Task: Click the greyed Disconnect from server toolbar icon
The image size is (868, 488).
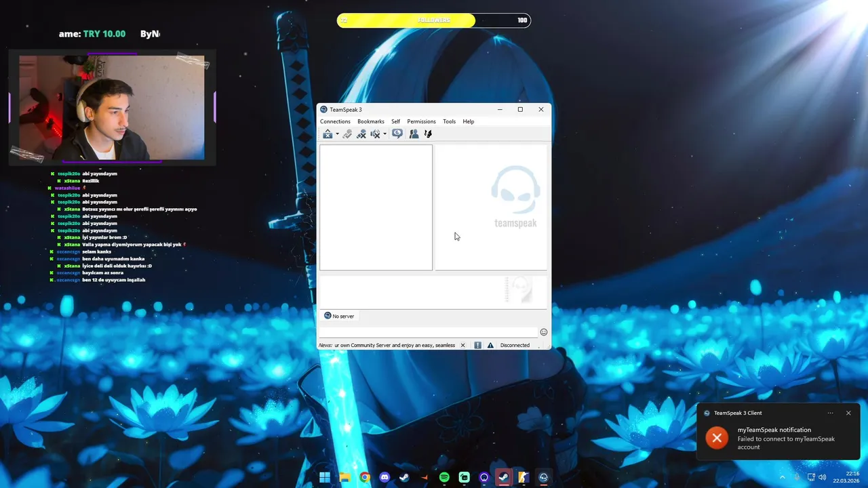Action: 347,134
